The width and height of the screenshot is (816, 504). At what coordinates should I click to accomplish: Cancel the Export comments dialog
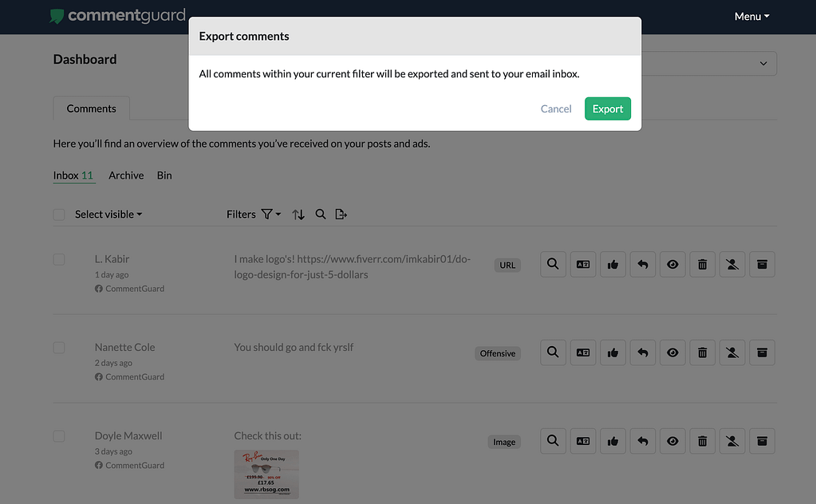(x=555, y=108)
